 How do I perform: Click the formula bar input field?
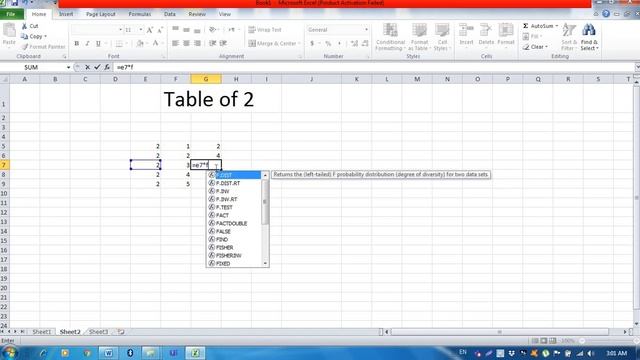pos(373,67)
